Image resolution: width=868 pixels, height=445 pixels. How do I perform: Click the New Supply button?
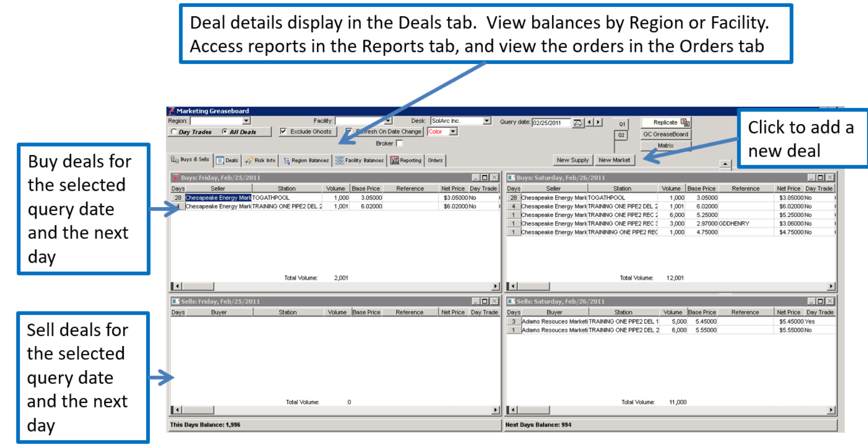pos(572,160)
